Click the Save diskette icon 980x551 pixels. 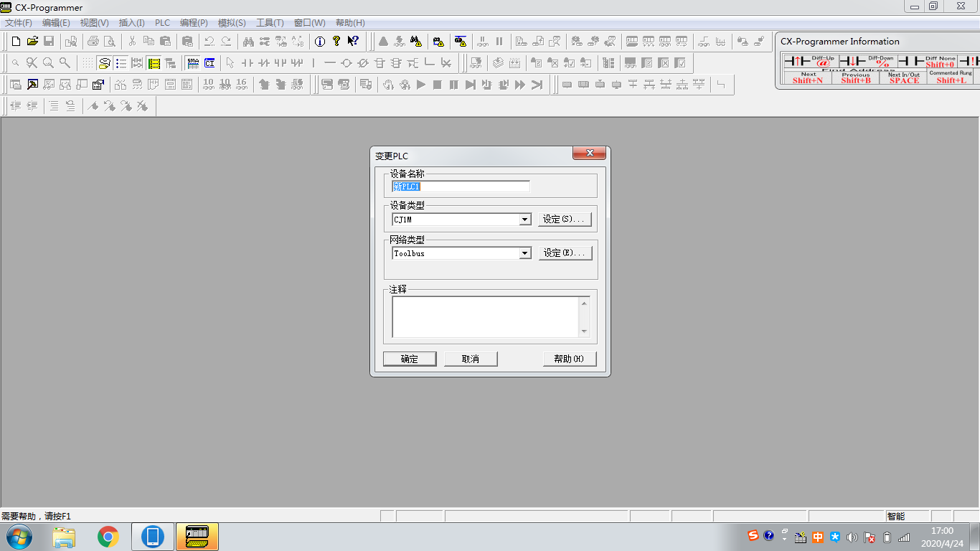tap(49, 42)
